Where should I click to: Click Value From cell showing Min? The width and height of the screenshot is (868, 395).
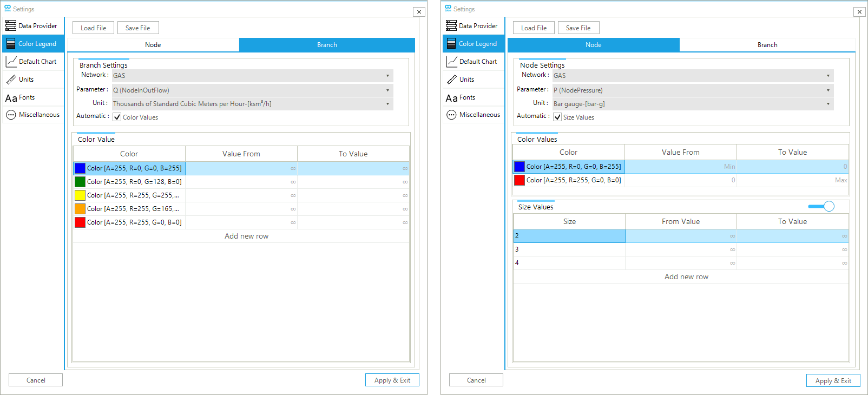point(681,167)
